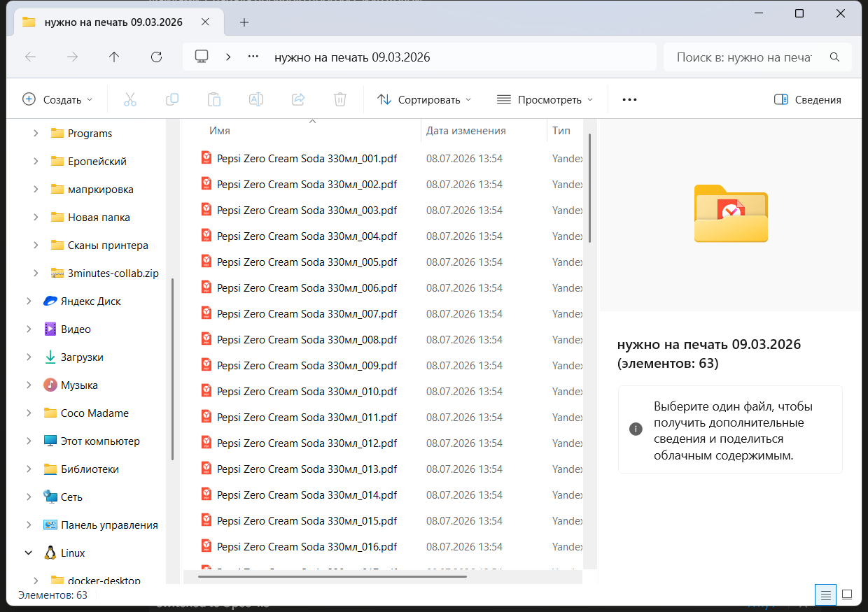Click the Панель управления icon
The width and height of the screenshot is (868, 612).
pyautogui.click(x=50, y=525)
